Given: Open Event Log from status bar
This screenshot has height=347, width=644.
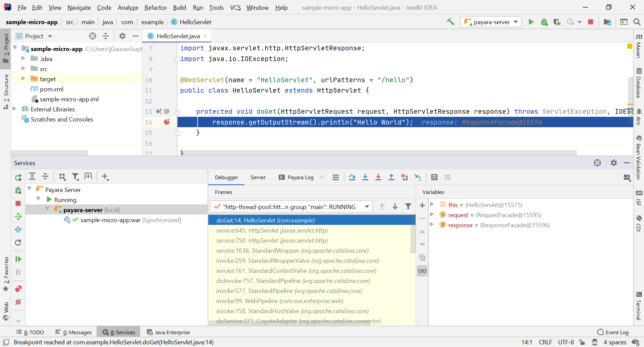Looking at the screenshot, I should tap(613, 332).
